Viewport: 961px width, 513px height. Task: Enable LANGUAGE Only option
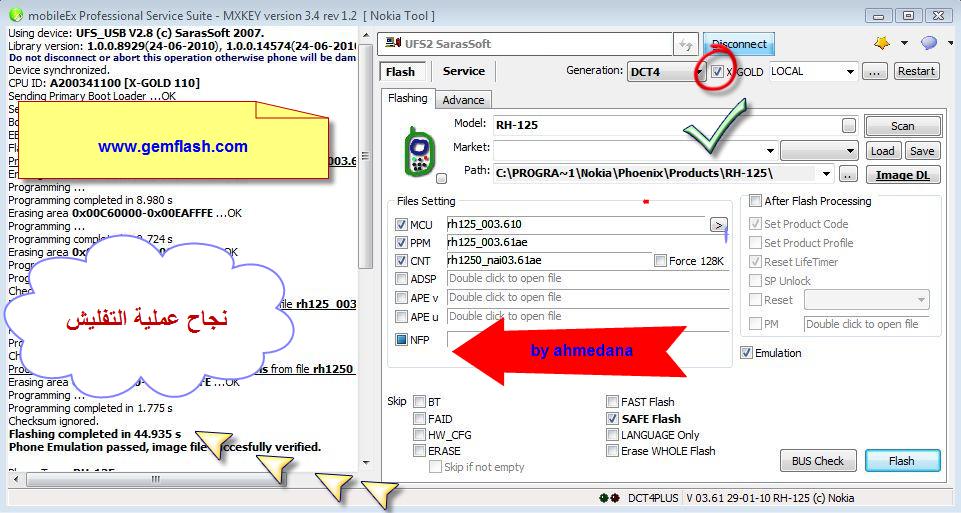[x=612, y=435]
